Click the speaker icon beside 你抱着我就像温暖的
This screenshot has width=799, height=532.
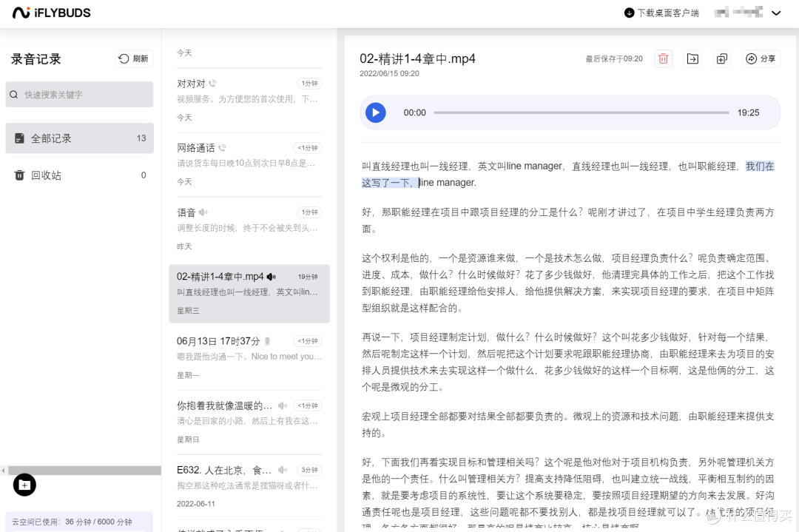(x=283, y=405)
